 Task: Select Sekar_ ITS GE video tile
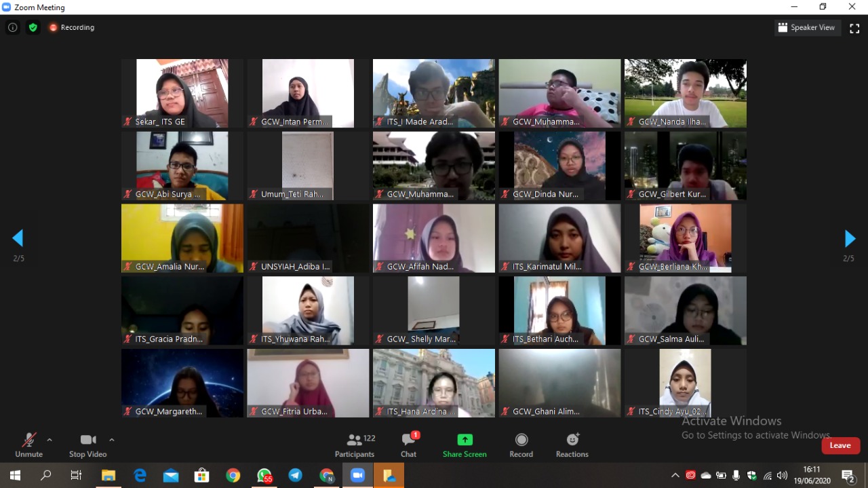tap(182, 93)
